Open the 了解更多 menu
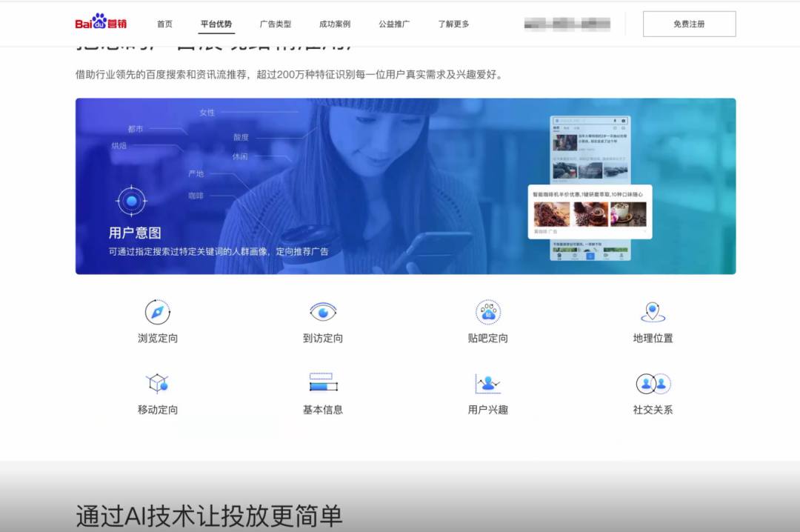 (453, 24)
